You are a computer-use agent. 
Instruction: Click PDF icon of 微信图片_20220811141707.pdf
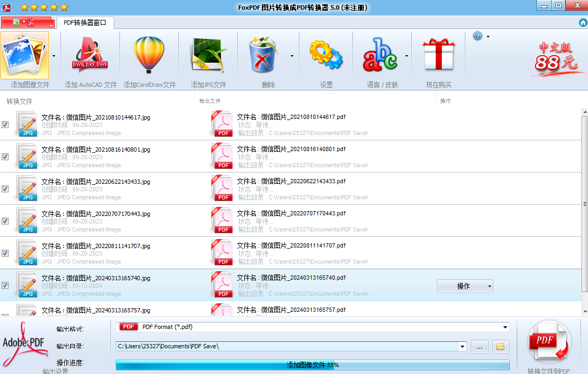[x=222, y=253]
